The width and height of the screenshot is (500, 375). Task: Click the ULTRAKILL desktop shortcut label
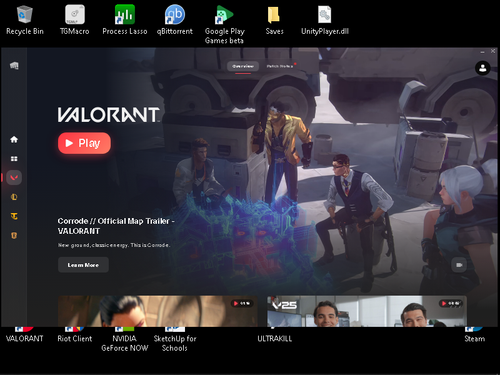(x=274, y=339)
